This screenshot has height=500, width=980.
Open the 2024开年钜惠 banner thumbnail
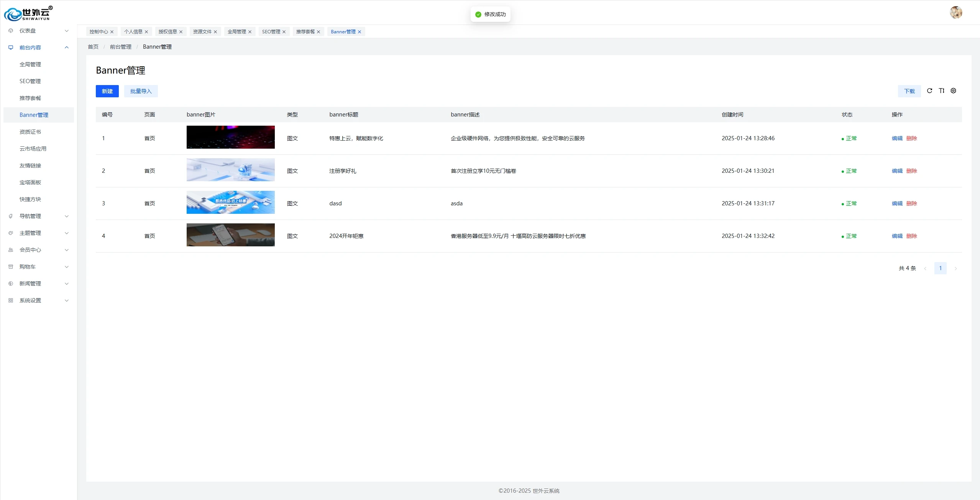click(x=230, y=235)
